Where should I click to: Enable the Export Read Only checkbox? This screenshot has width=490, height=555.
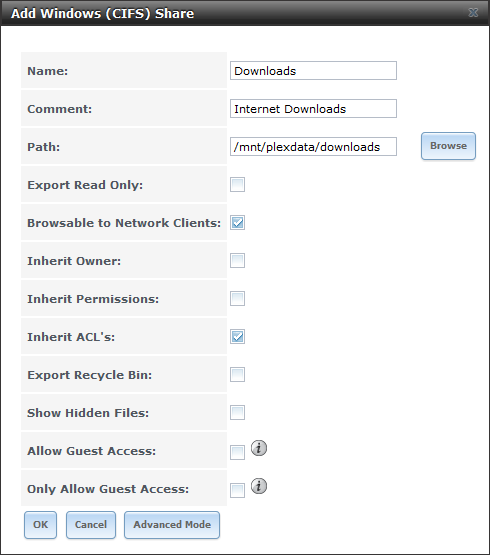coord(237,184)
